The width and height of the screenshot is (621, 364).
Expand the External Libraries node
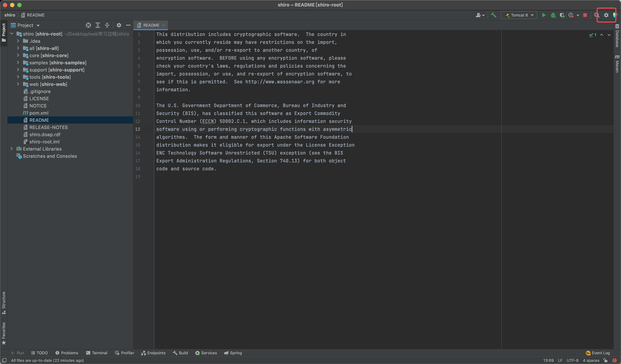tap(11, 149)
